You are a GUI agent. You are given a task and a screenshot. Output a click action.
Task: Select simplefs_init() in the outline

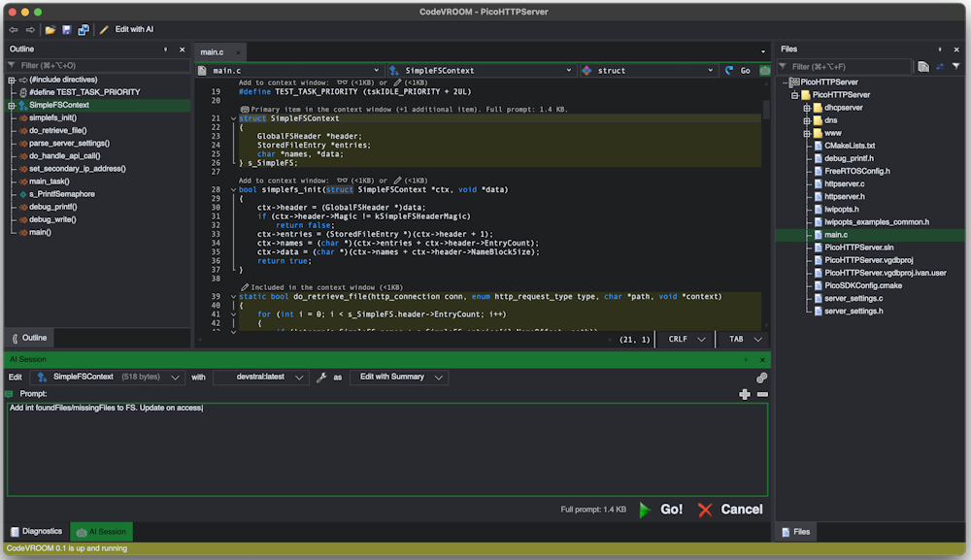[x=52, y=117]
